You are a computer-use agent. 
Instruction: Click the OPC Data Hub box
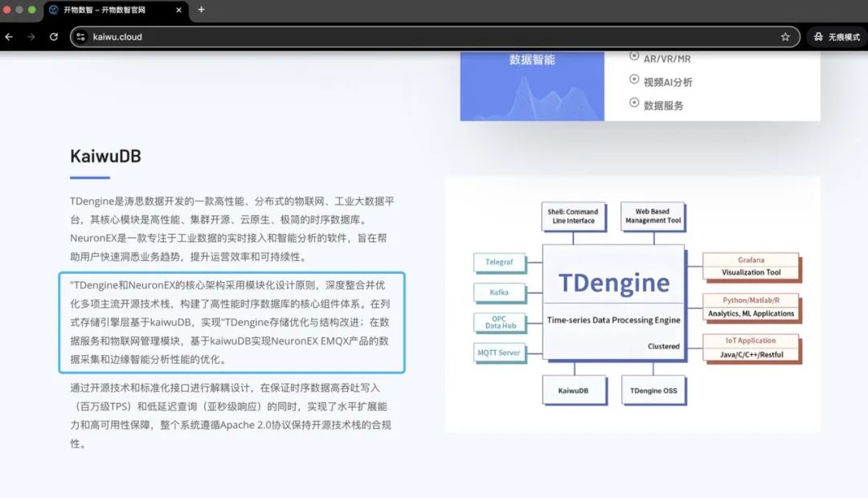click(501, 322)
